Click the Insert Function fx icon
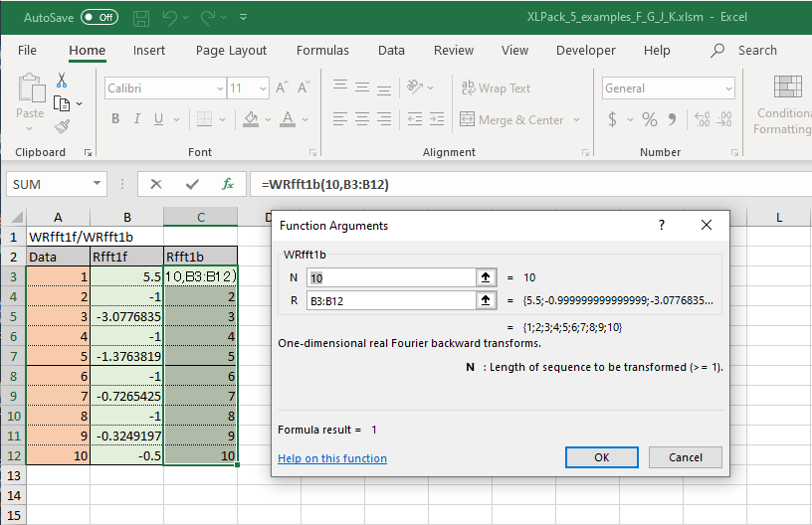Screen dimensions: 812x525 (x=227, y=184)
